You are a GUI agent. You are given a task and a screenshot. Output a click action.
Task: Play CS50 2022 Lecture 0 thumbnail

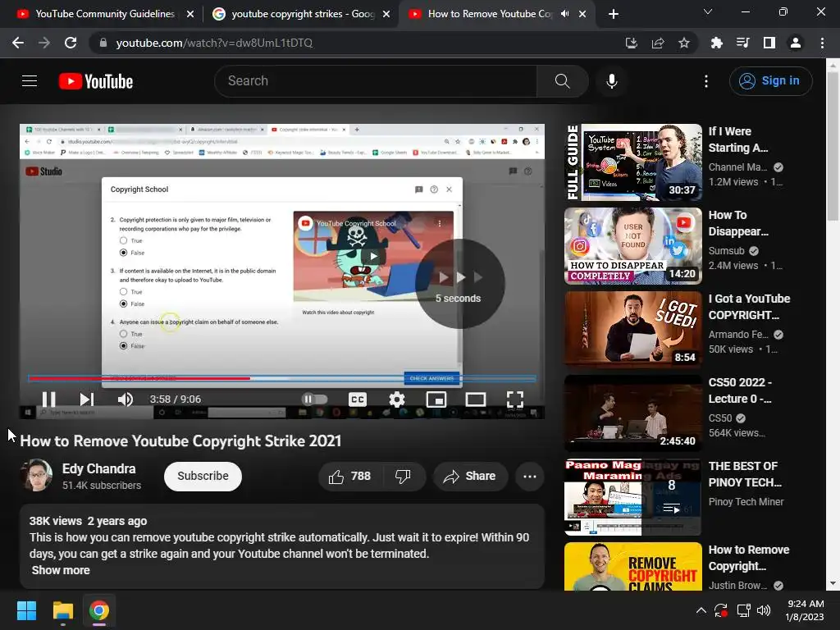(x=633, y=413)
